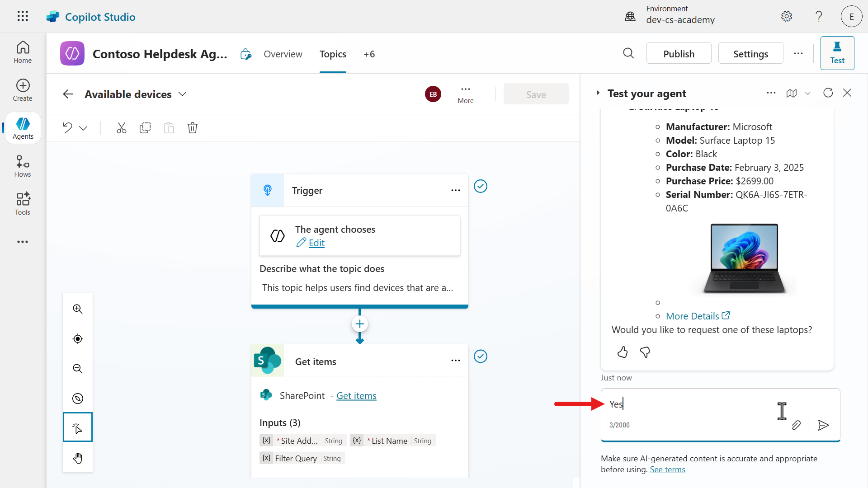Click the thumbs up feedback icon

pos(623,352)
